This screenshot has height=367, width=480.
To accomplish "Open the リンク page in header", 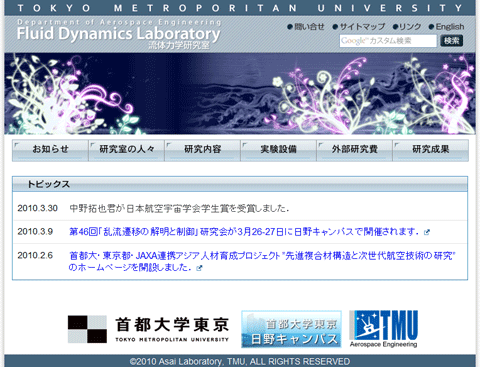I will click(407, 27).
